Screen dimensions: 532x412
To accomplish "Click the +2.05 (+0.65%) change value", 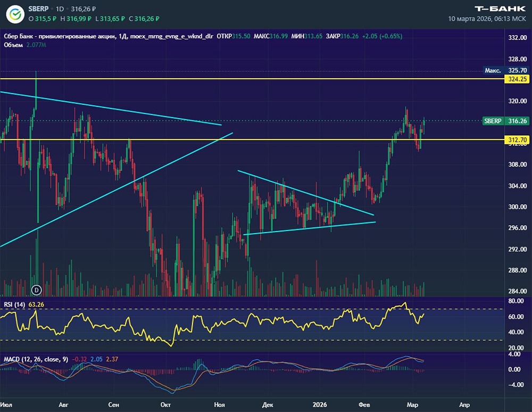I will pyautogui.click(x=382, y=36).
